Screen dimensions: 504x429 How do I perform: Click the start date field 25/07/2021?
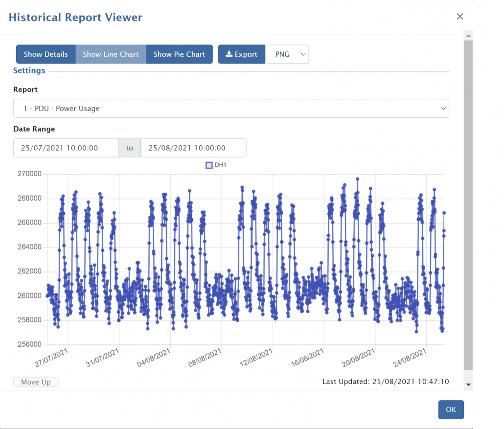66,148
